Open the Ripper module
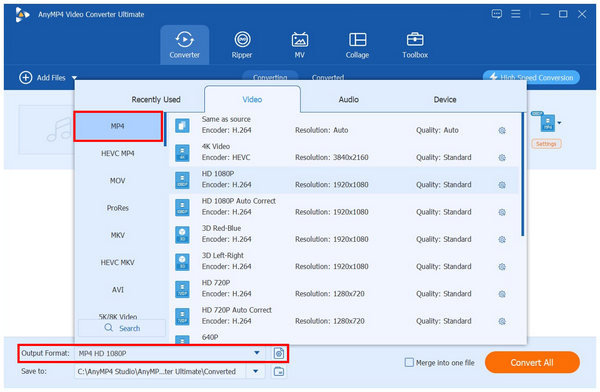600x392 pixels. (242, 45)
